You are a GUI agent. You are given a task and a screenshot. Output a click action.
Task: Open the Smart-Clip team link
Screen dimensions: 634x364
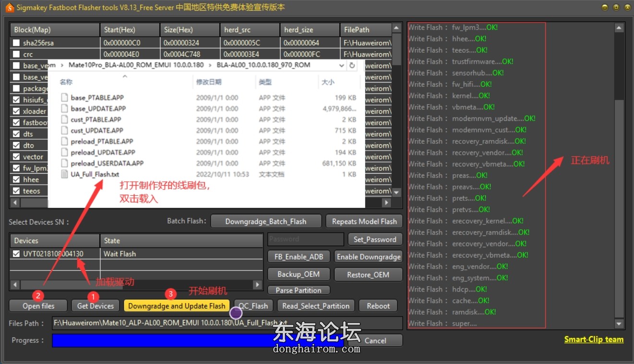click(594, 340)
